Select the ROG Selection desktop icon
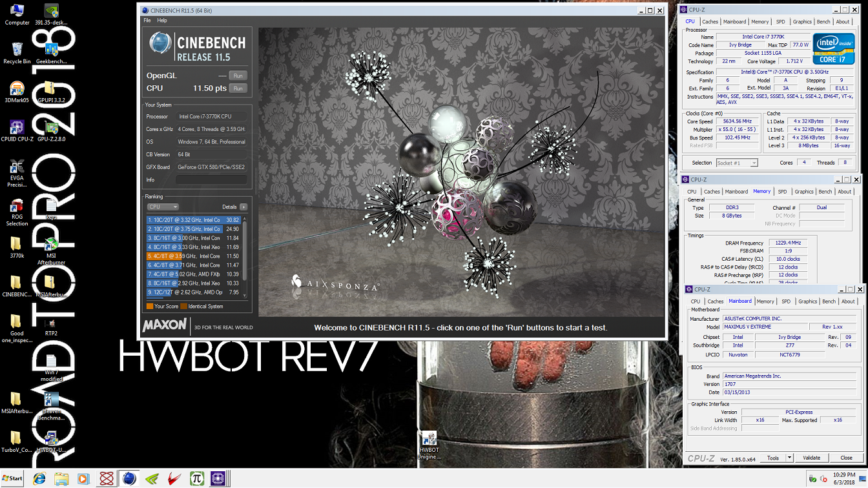The height and width of the screenshot is (488, 868). [x=17, y=213]
